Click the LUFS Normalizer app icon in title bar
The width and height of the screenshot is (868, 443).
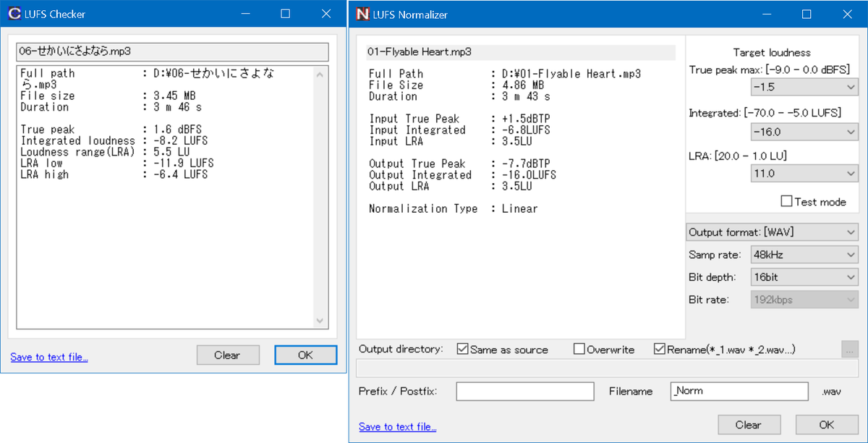(x=363, y=14)
